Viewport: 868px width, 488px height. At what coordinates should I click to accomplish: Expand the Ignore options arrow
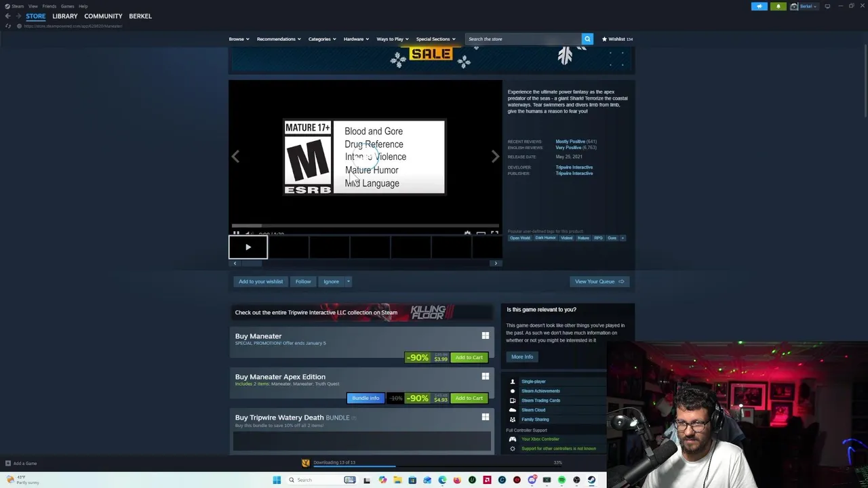pos(349,281)
